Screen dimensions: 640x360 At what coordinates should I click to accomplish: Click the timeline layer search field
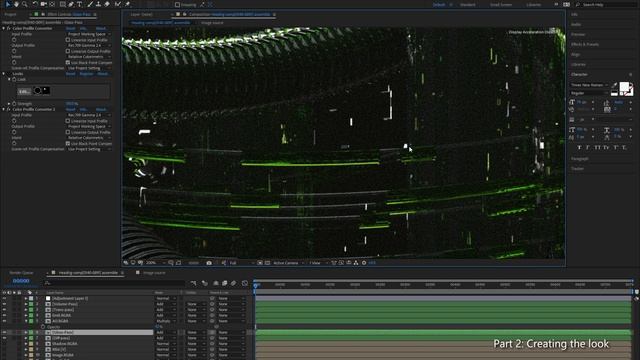114,283
